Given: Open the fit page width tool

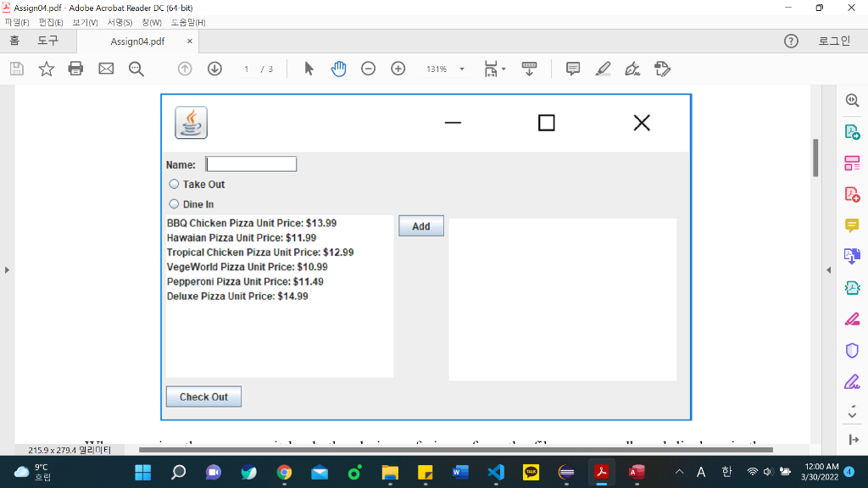Looking at the screenshot, I should coord(491,69).
